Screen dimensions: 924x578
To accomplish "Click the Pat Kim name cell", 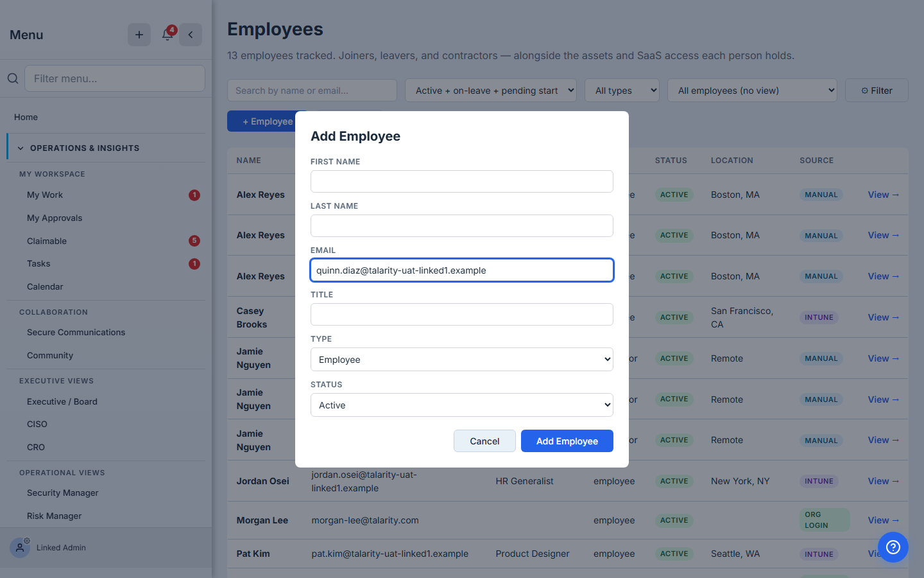I will click(x=253, y=554).
